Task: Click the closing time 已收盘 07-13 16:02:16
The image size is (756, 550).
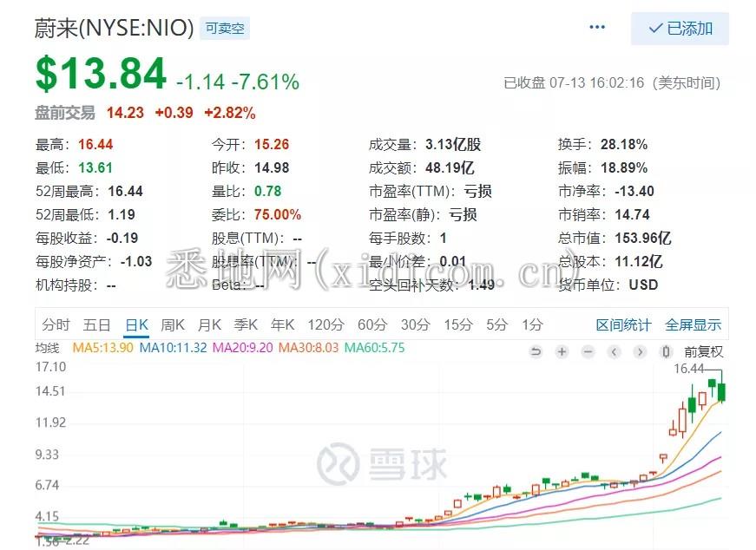Action: (574, 83)
